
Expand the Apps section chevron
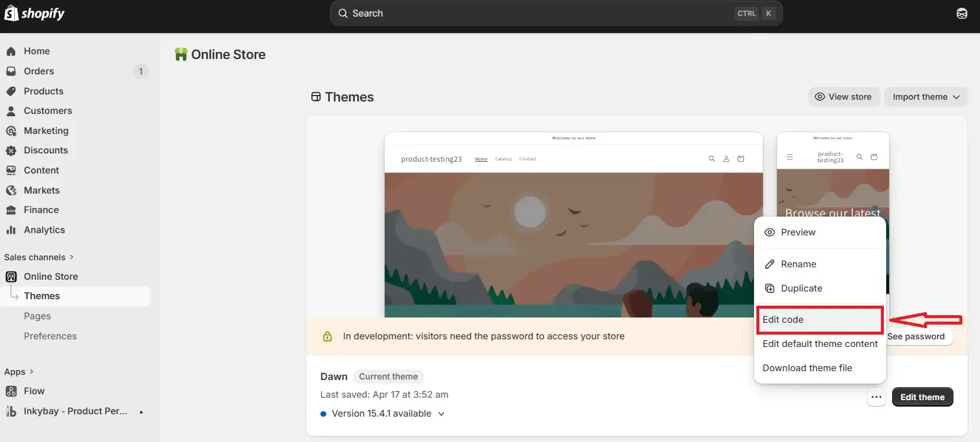(x=31, y=372)
